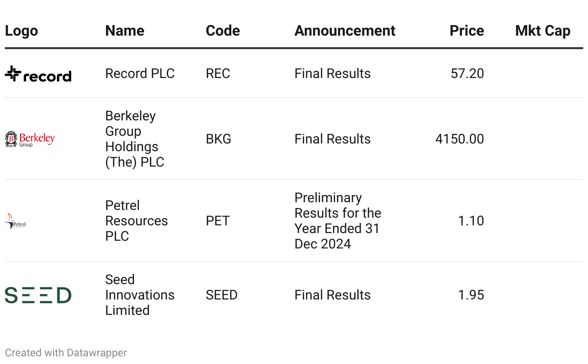Screen dimensions: 588x364
Task: Click the SEED ticker code
Action: click(222, 295)
